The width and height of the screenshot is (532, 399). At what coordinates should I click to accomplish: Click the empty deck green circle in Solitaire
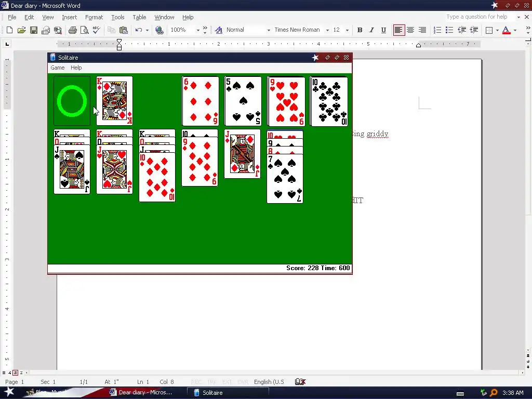(72, 101)
